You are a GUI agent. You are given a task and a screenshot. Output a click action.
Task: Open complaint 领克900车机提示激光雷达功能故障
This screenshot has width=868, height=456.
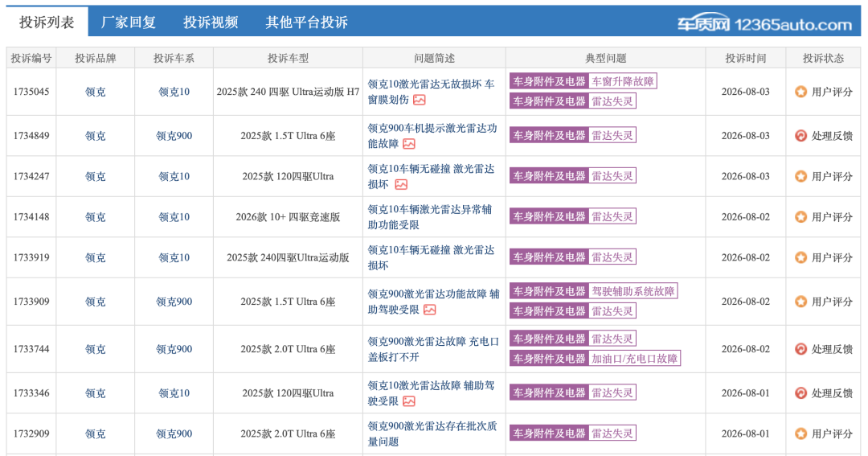(432, 136)
